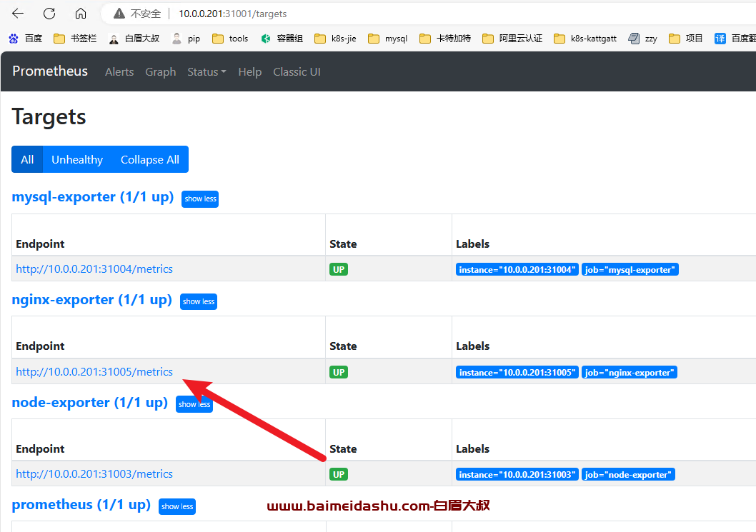The height and width of the screenshot is (532, 756).
Task: Click the not-secure warning triangle icon
Action: pos(119,14)
